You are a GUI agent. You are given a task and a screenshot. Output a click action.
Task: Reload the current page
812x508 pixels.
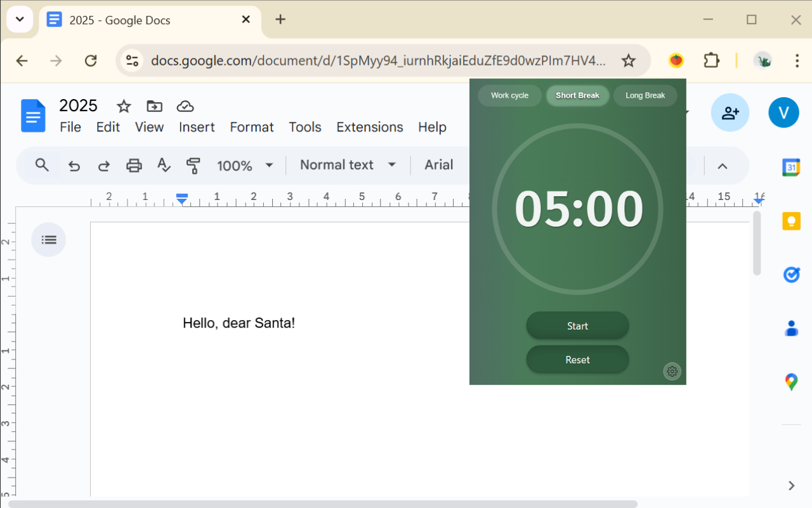click(x=91, y=60)
